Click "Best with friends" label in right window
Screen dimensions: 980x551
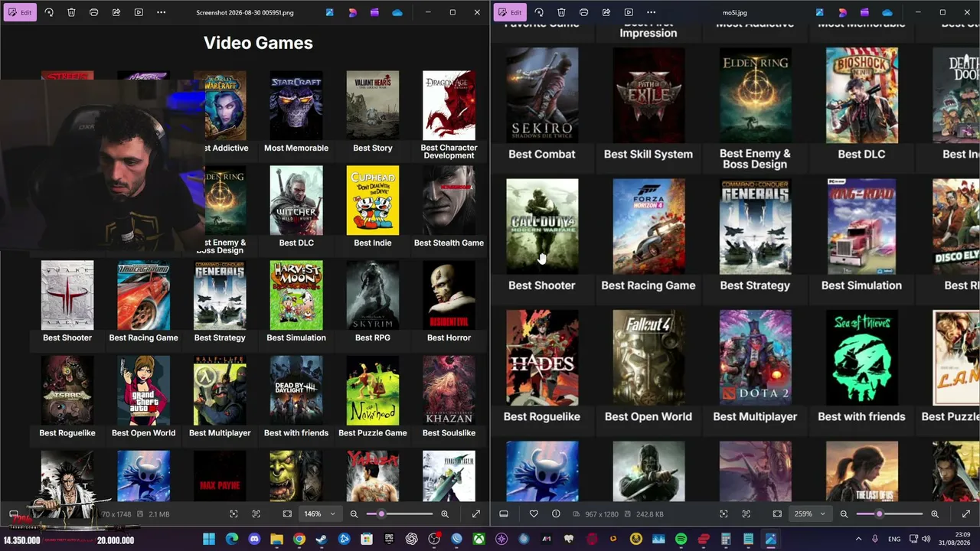(x=861, y=416)
